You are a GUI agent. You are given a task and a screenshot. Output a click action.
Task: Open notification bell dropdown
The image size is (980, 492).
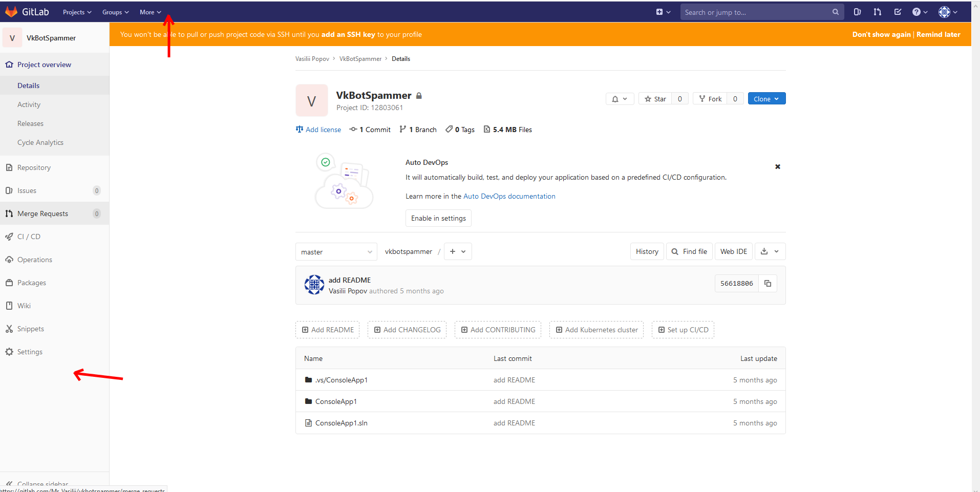coord(620,99)
